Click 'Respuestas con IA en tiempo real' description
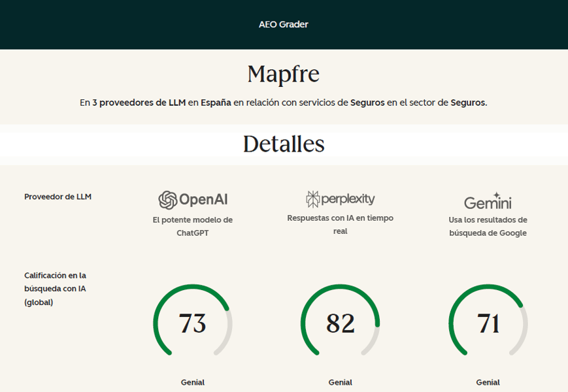The height and width of the screenshot is (392, 568). (x=340, y=224)
